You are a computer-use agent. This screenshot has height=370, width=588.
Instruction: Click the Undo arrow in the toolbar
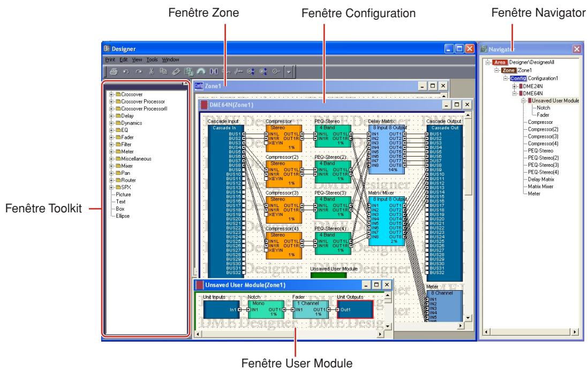click(x=126, y=71)
